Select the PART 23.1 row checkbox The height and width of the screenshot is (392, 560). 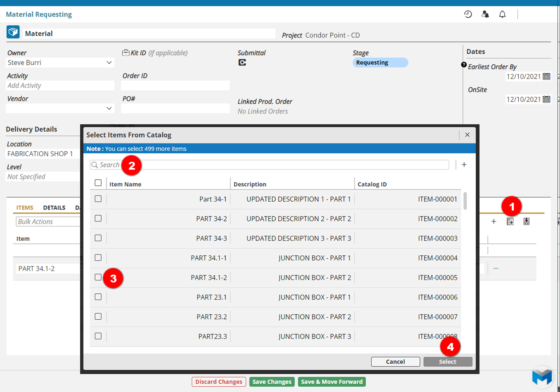coord(98,297)
